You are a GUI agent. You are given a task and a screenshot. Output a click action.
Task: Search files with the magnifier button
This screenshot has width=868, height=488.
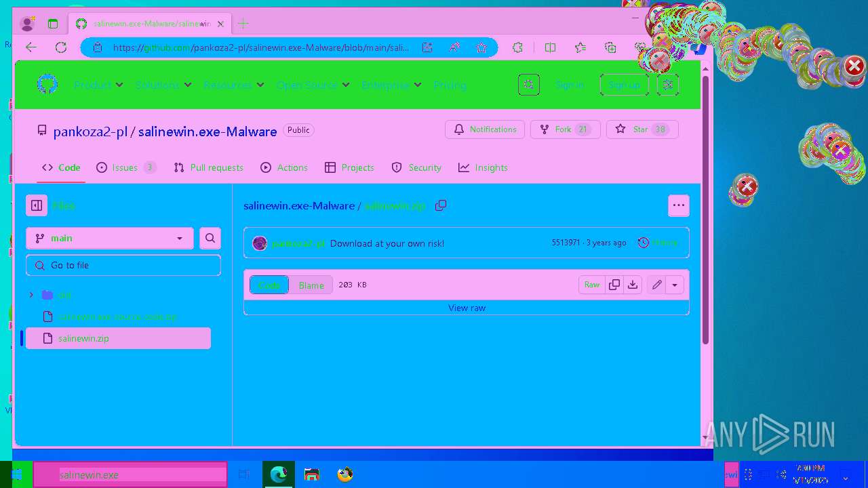[x=210, y=238]
